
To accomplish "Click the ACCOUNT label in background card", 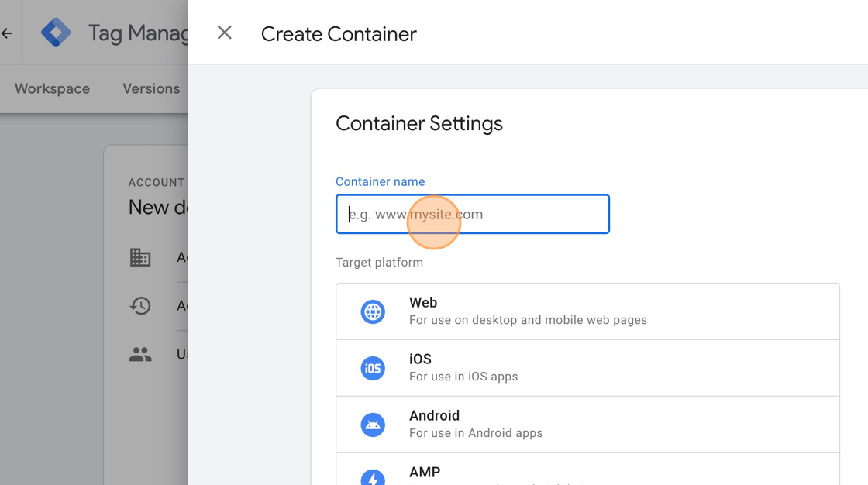I will pyautogui.click(x=157, y=183).
